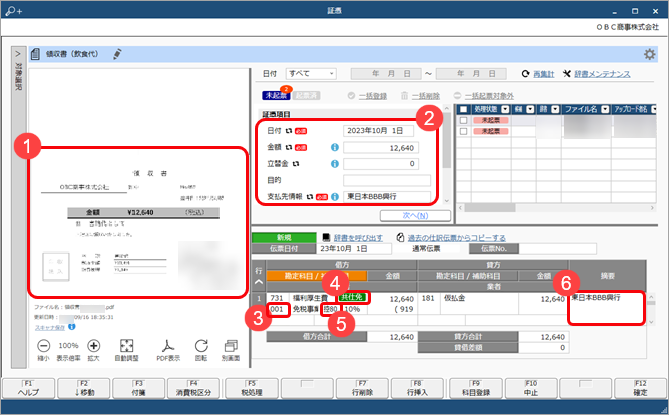Check the second 未起票 row checkbox
Image resolution: width=669 pixels, height=415 pixels.
(x=463, y=131)
